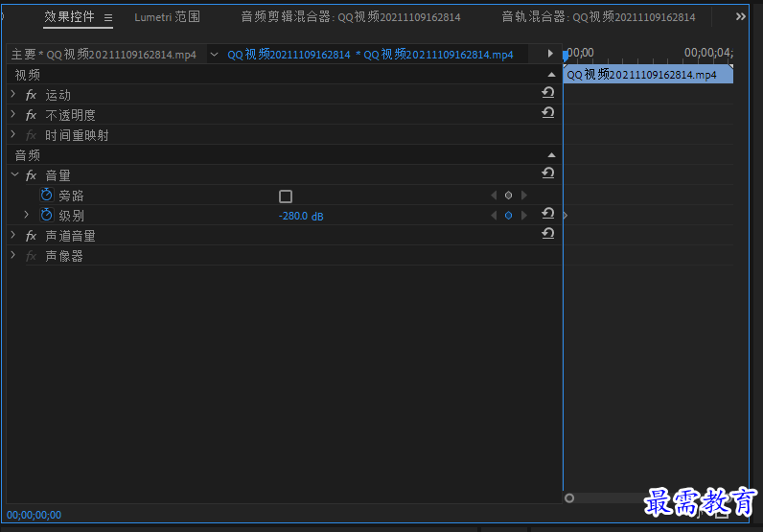Show hidden panel tabs with the double chevron
The image size is (763, 532).
740,17
